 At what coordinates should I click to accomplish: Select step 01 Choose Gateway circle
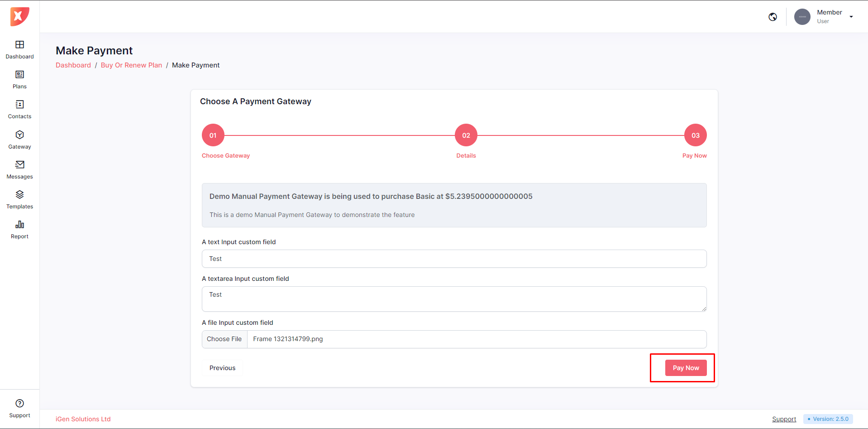213,135
